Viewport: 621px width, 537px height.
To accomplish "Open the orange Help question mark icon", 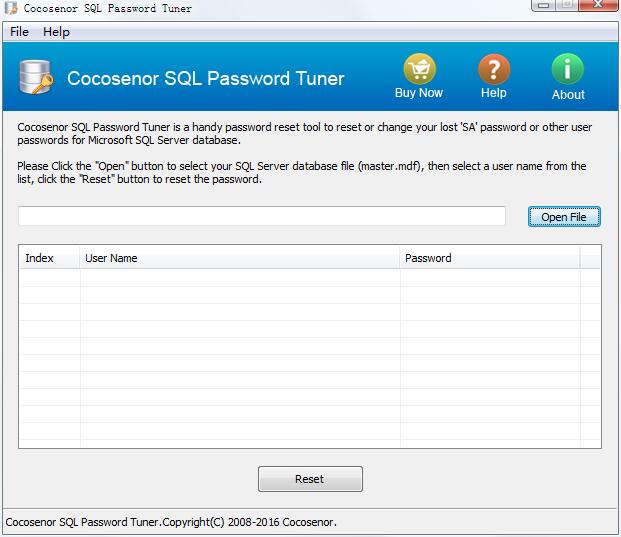I will [x=494, y=69].
